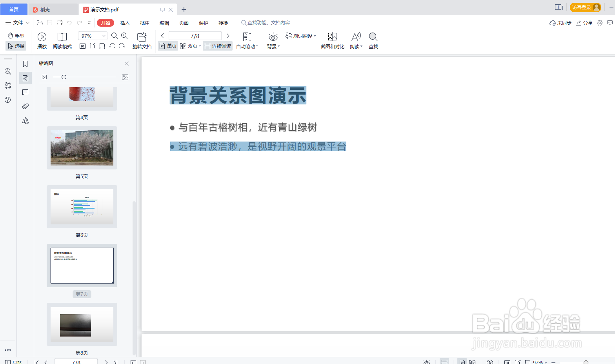Click the 7/8 page number field

[195, 36]
